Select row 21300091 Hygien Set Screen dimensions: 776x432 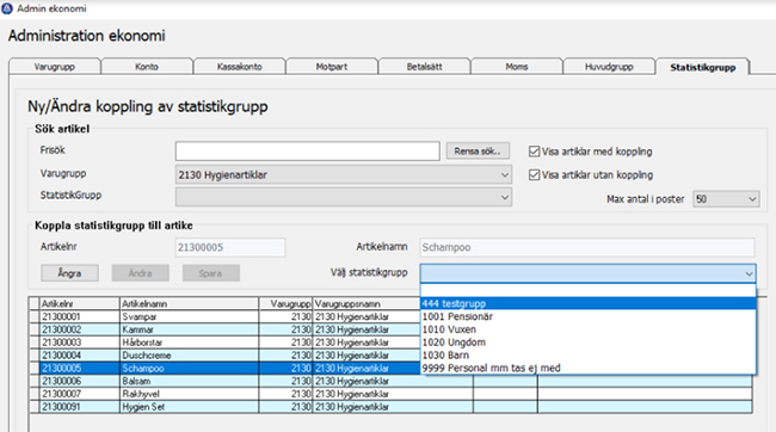pos(391,407)
